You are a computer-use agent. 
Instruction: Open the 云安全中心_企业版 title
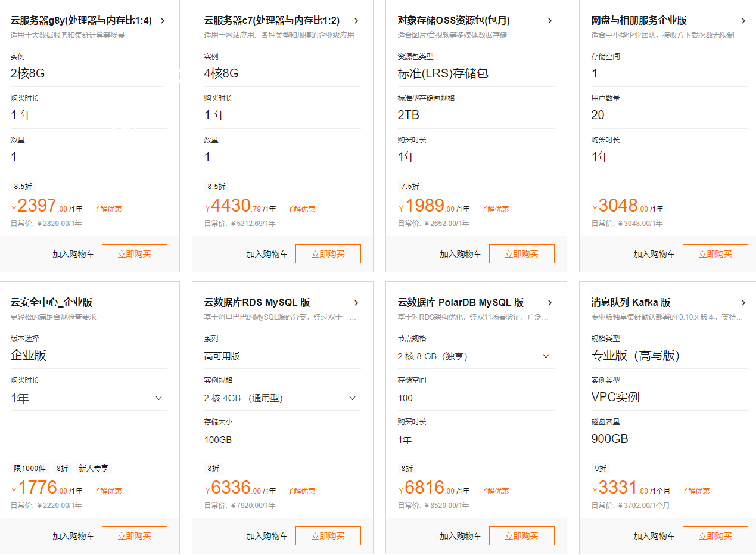pyautogui.click(x=51, y=303)
